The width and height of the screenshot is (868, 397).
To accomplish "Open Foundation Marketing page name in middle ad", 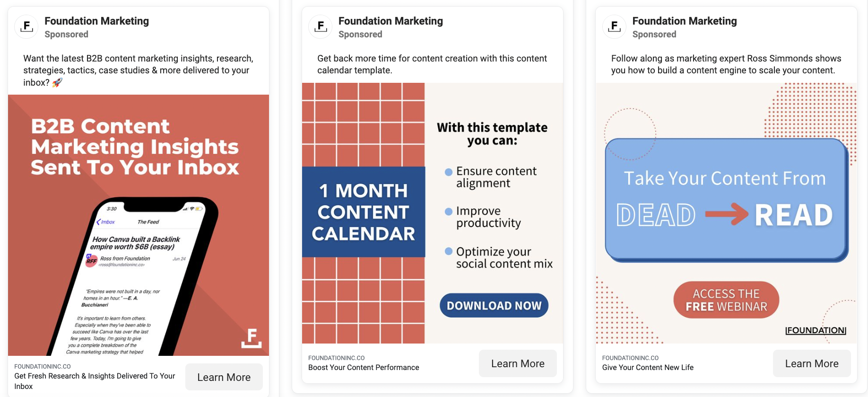I will tap(391, 21).
